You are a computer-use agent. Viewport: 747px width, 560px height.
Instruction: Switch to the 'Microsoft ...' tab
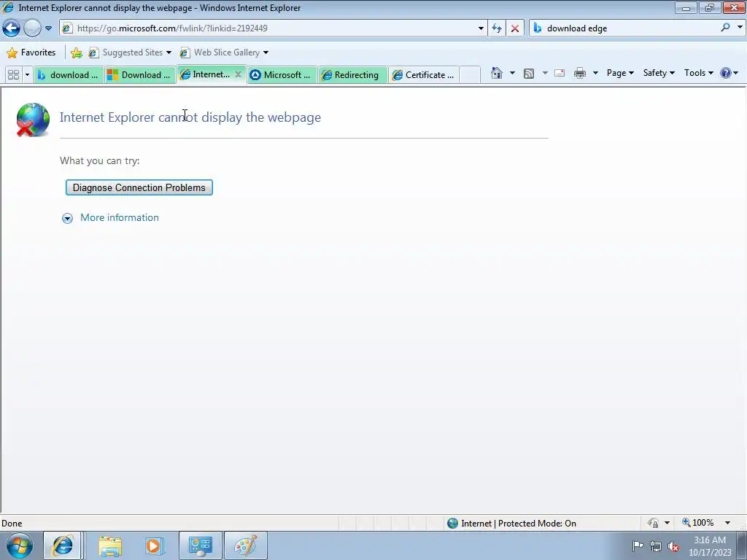pos(282,75)
